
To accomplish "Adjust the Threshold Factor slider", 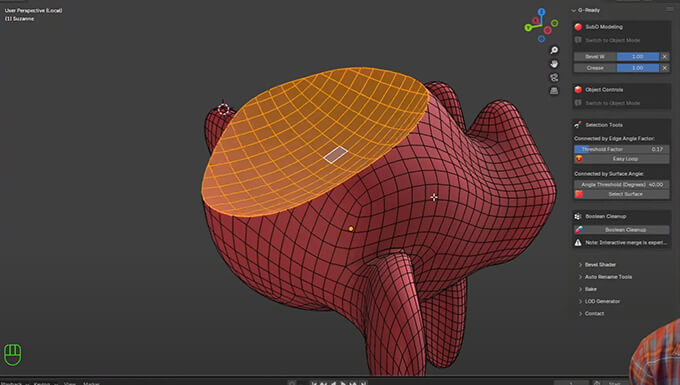I will [621, 149].
